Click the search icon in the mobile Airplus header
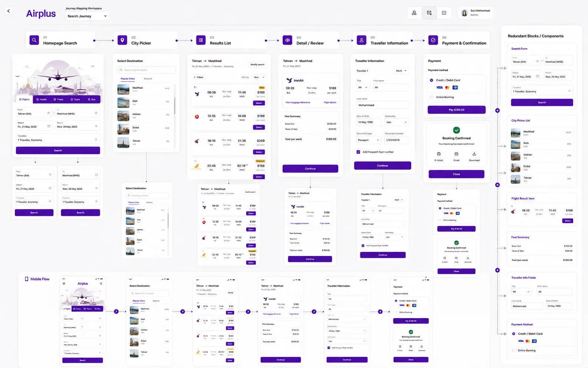 tap(101, 283)
